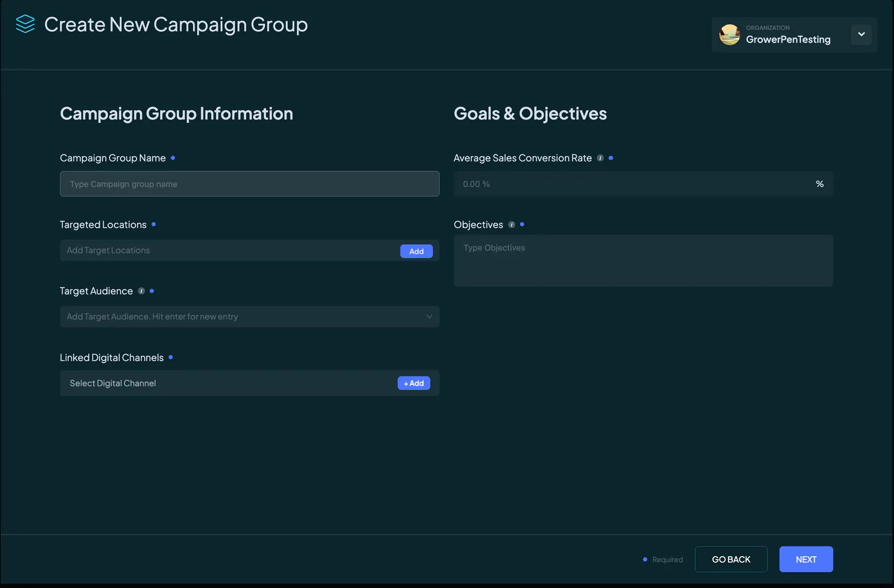Click the Goals & Objectives heading
Screen dimensions: 894x588
[530, 113]
